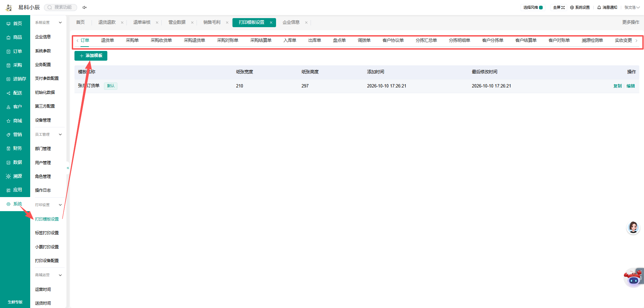Collapse the 打印设置 submenu group
644x308 pixels.
60,205
